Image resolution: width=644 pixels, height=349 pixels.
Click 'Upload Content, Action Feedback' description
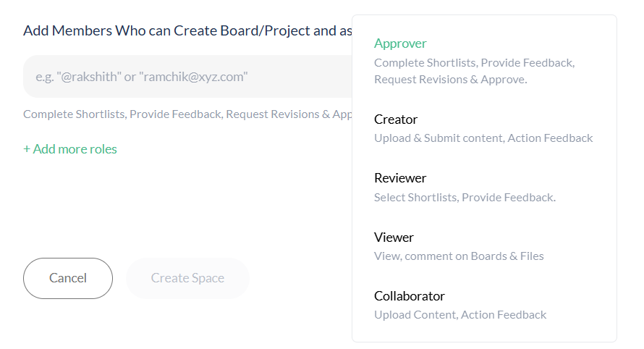[x=460, y=315]
